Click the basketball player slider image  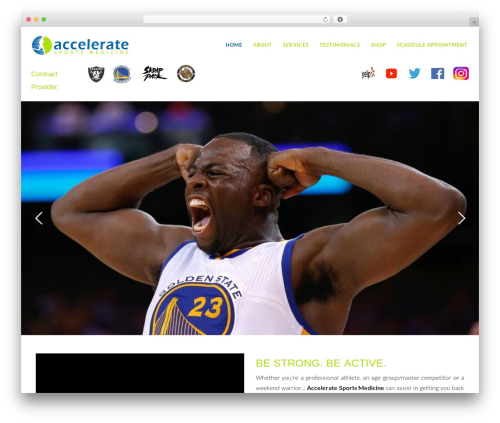click(250, 218)
